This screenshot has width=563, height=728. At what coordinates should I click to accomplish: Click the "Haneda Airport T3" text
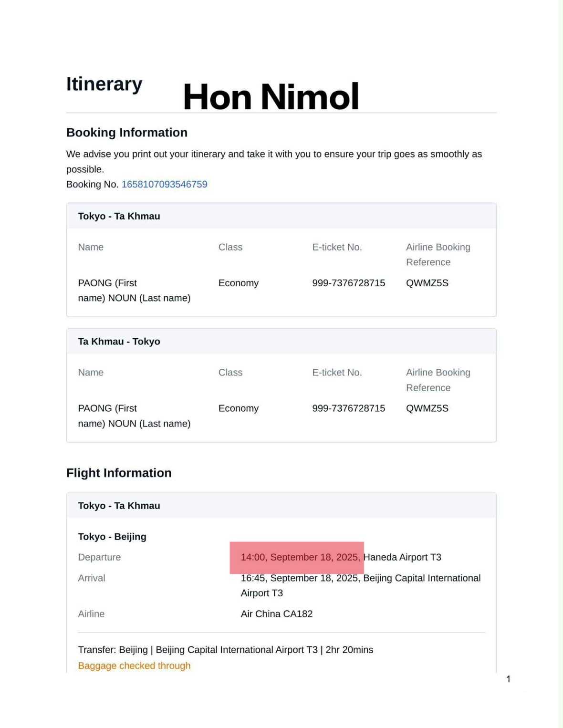tap(402, 557)
